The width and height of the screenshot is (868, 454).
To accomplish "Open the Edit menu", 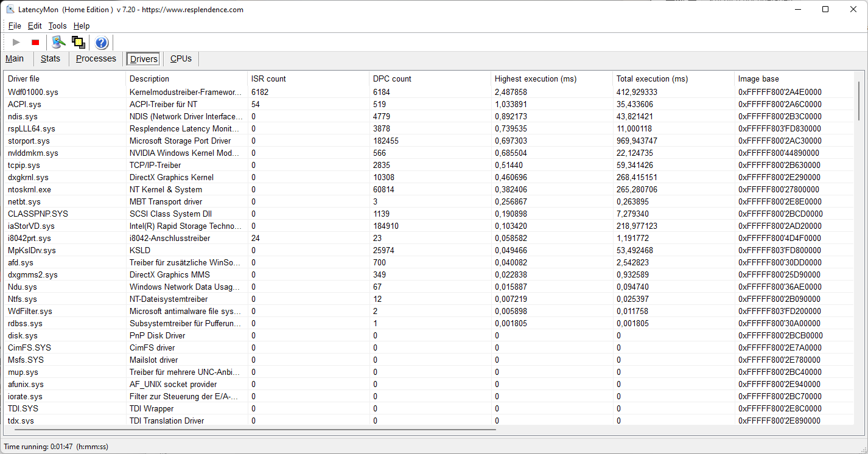I will tap(35, 26).
